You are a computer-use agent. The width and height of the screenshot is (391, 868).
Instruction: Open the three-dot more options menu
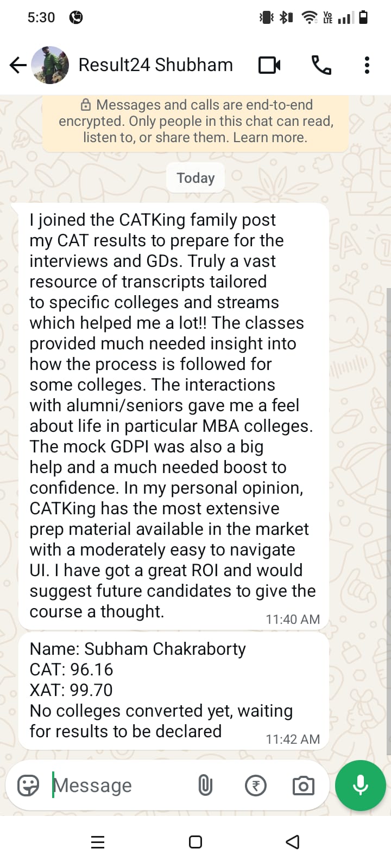(x=367, y=65)
